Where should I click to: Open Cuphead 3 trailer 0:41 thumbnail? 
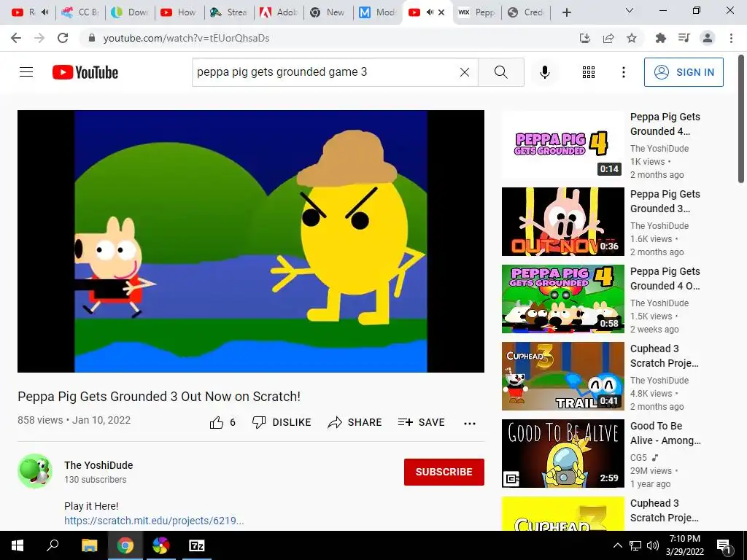562,376
